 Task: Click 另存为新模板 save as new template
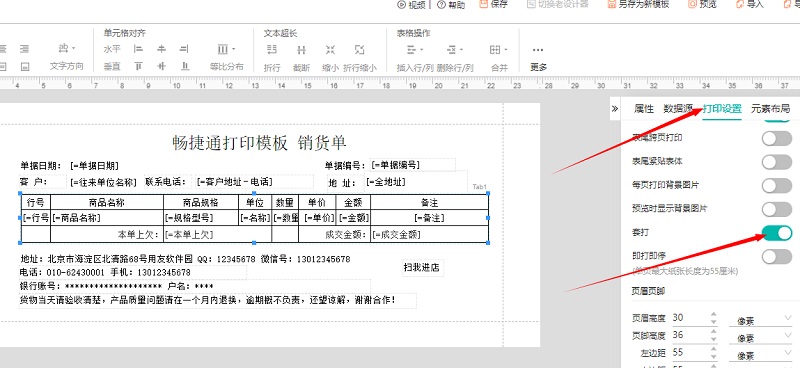638,5
